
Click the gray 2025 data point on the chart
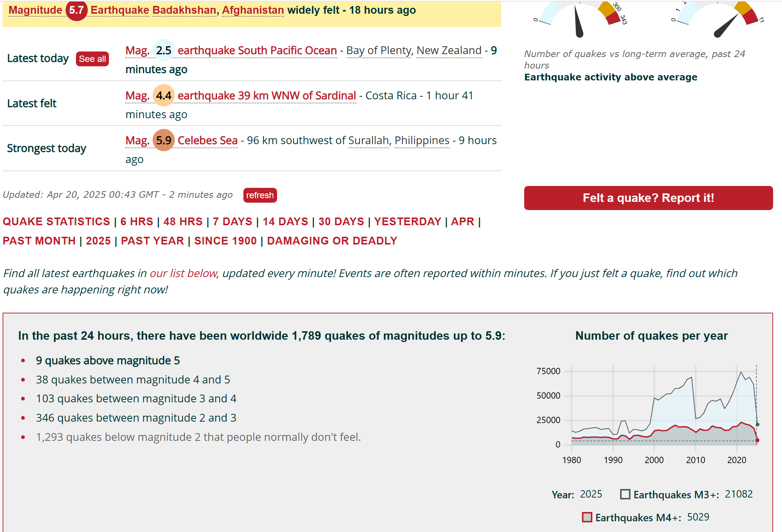[x=757, y=425]
